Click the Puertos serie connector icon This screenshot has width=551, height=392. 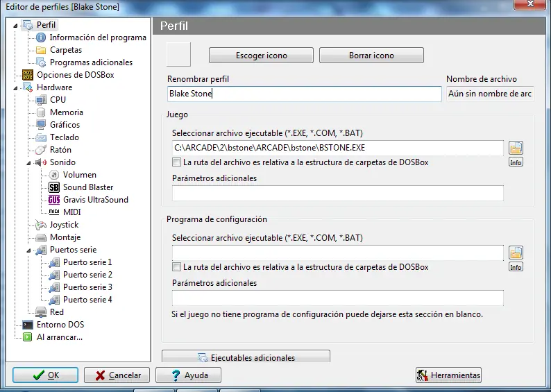[x=41, y=250]
